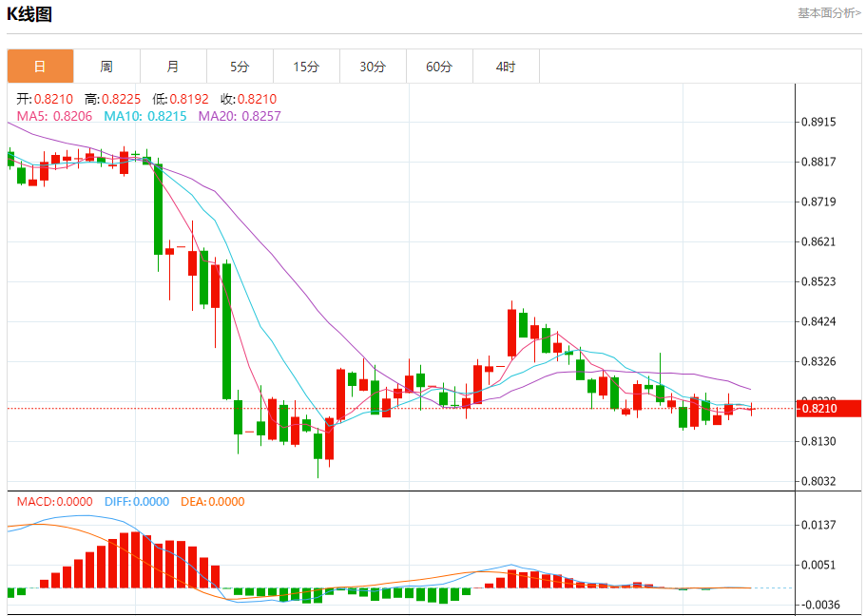This screenshot has height=616, width=866.
Task: Click the 开:0.8210 opening price value
Action: pyautogui.click(x=45, y=99)
